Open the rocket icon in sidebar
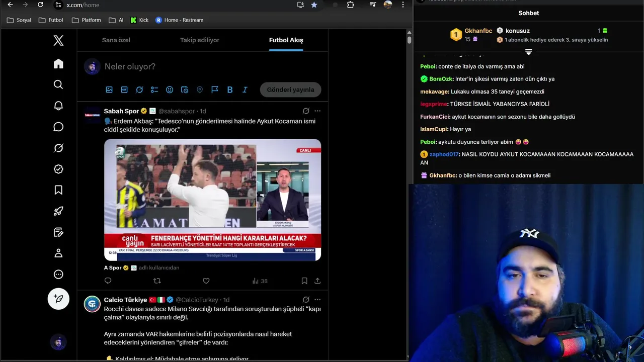 (x=58, y=211)
